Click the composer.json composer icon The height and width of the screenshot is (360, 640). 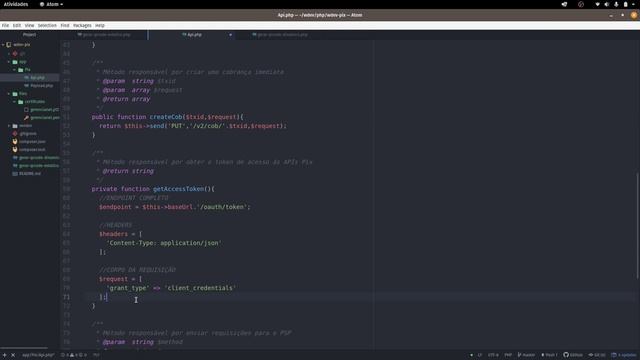pyautogui.click(x=15, y=142)
